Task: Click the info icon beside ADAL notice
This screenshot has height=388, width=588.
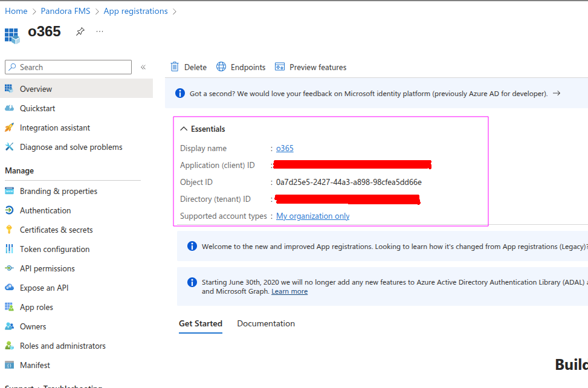Action: coord(192,282)
